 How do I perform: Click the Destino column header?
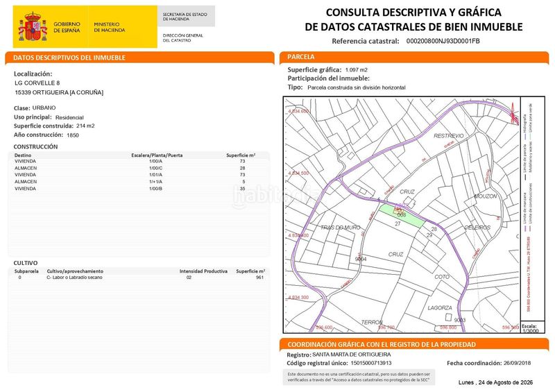point(23,155)
